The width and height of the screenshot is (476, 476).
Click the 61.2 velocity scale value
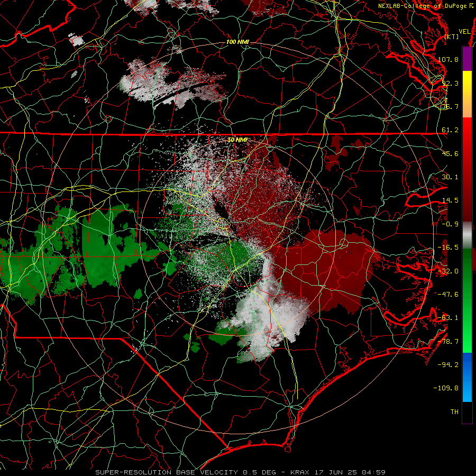pyautogui.click(x=450, y=130)
